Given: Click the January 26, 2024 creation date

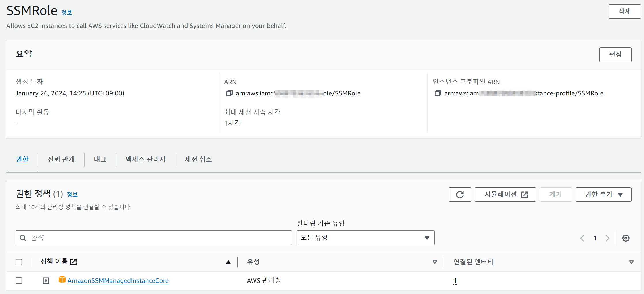Looking at the screenshot, I should [x=70, y=93].
